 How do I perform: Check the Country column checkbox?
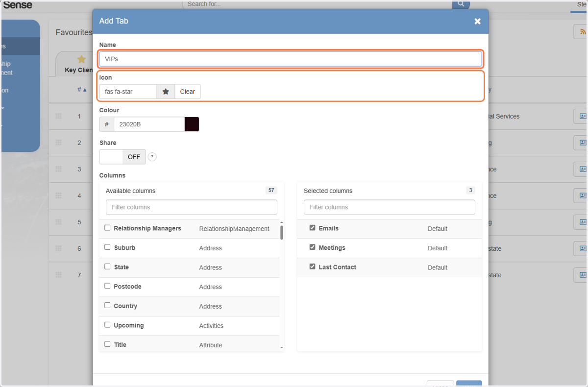click(107, 305)
